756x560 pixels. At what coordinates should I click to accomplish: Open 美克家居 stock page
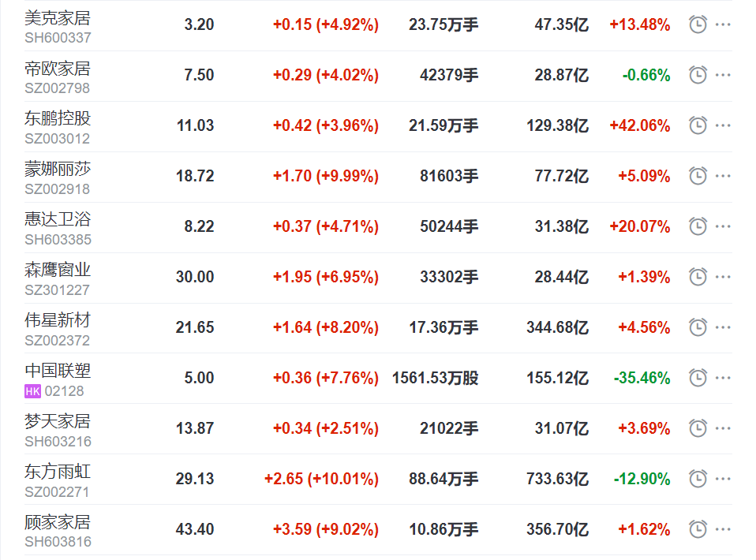[x=58, y=17]
